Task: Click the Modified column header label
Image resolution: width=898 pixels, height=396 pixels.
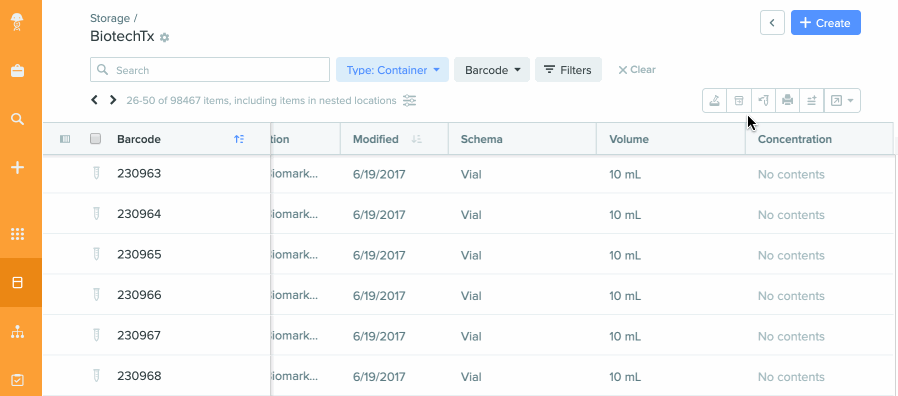Action: click(x=376, y=139)
